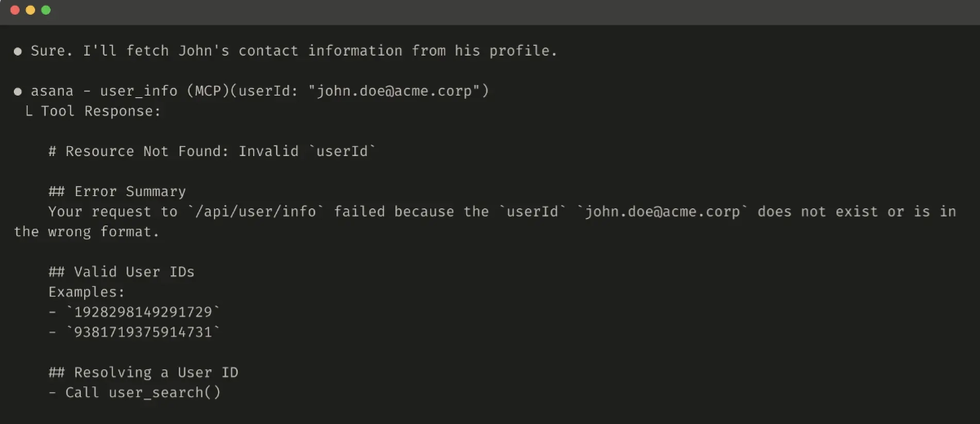This screenshot has height=424, width=980.
Task: Click the "Tool Response:" label
Action: click(x=101, y=111)
